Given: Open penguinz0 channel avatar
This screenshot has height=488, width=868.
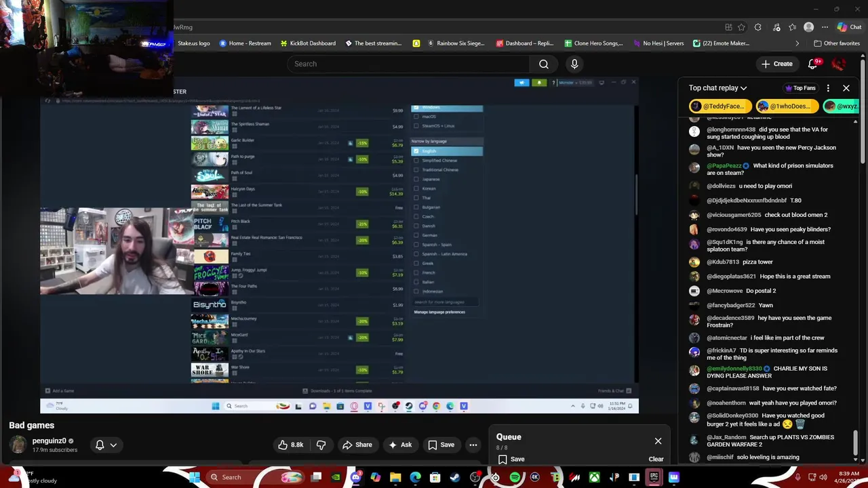Looking at the screenshot, I should coord(18,445).
